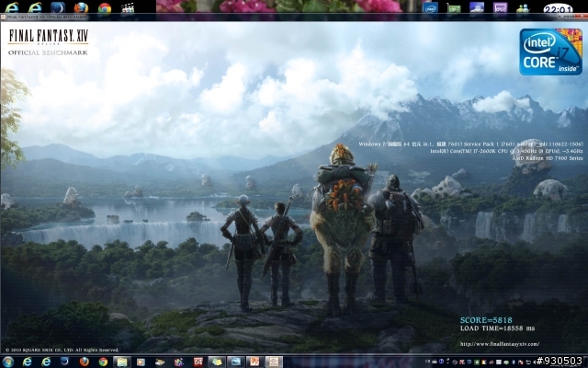
Task: Open the second Internet Explorer desktop shortcut
Action: coord(35,6)
